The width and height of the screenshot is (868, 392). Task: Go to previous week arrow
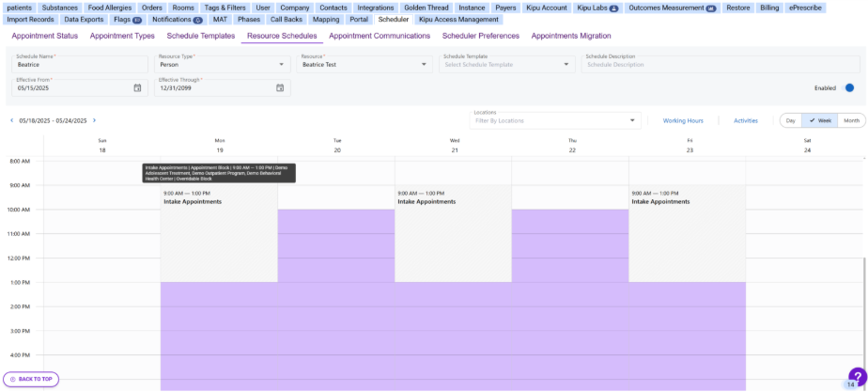[11, 120]
